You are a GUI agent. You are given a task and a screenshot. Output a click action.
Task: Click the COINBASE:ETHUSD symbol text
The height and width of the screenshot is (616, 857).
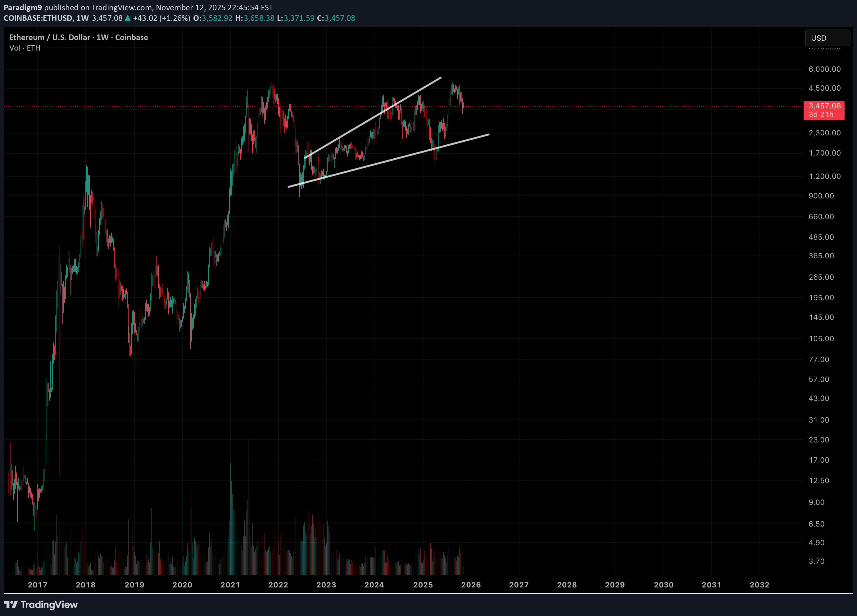[x=38, y=18]
